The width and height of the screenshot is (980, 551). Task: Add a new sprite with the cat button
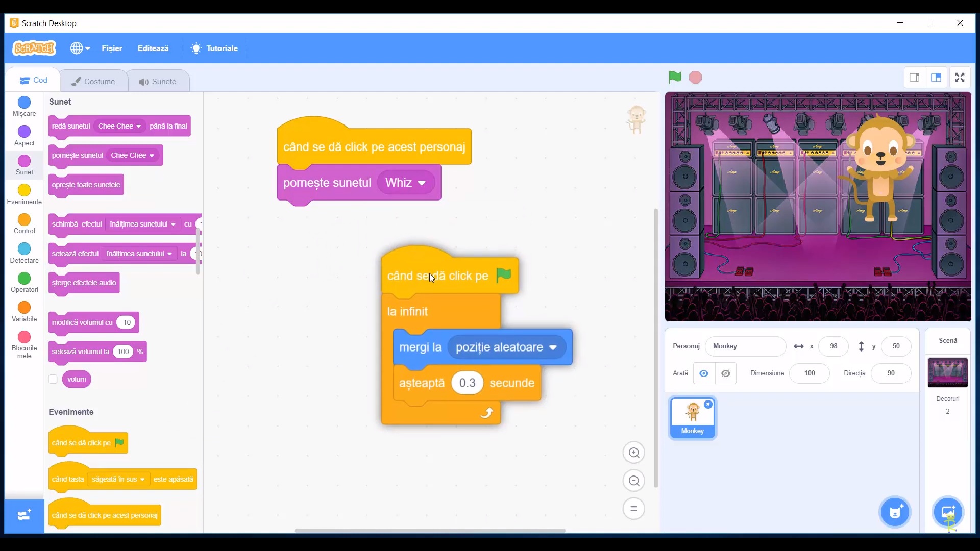(895, 512)
